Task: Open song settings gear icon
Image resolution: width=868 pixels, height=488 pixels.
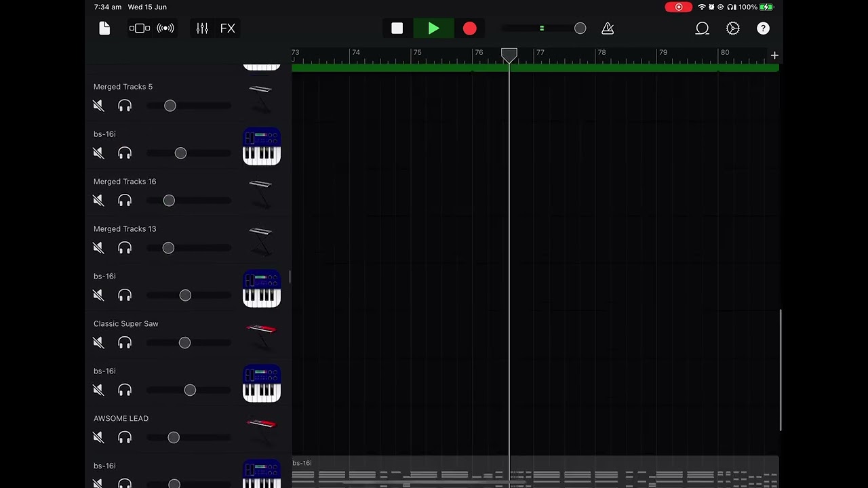Action: 733,28
